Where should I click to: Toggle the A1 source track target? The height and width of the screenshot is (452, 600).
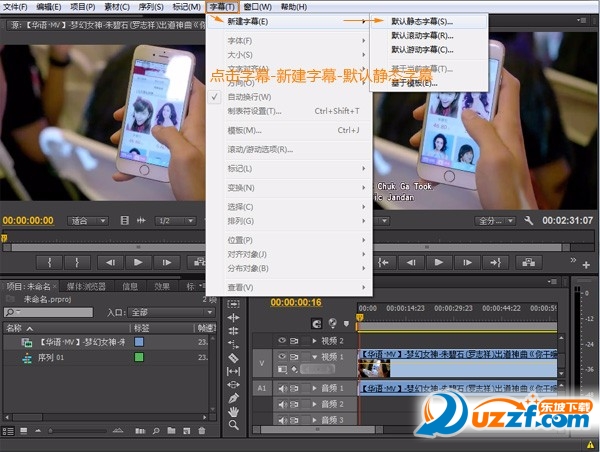pos(262,388)
